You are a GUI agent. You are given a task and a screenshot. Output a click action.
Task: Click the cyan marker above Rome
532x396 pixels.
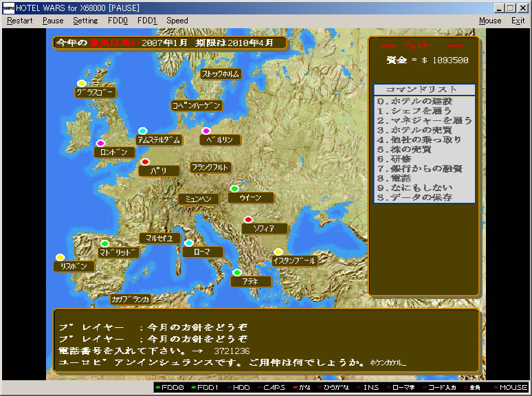[x=189, y=243]
